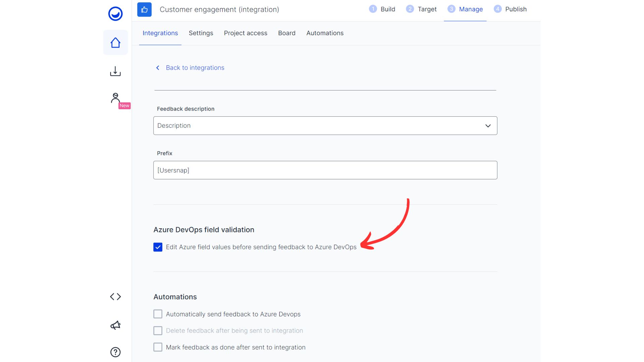Image resolution: width=644 pixels, height=362 pixels.
Task: Open the code embed icon in the sidebar
Action: [115, 296]
